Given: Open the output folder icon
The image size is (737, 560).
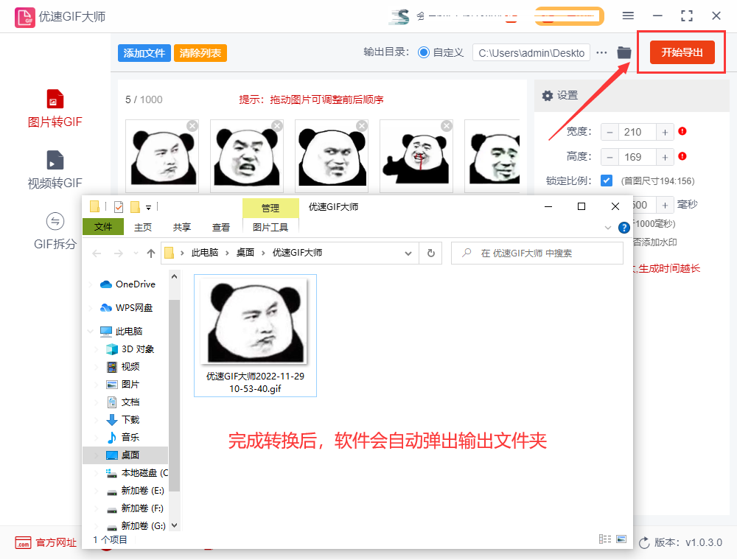Looking at the screenshot, I should pyautogui.click(x=624, y=52).
